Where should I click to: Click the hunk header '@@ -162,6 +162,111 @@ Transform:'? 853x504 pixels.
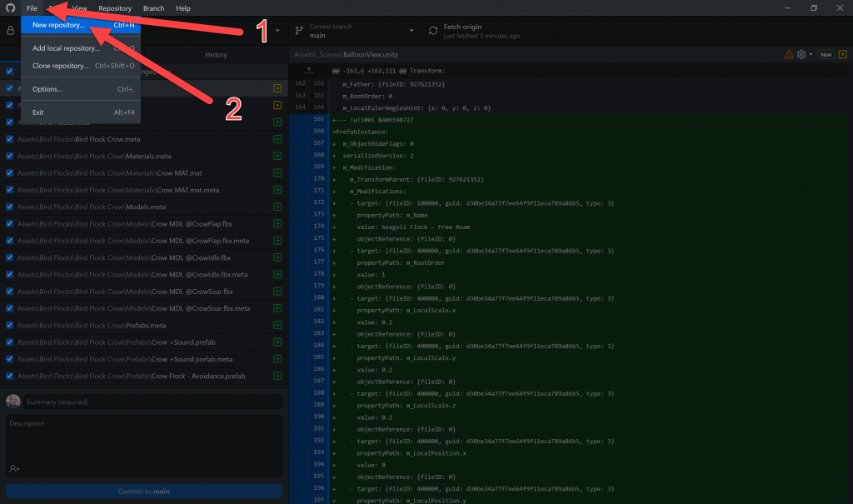(388, 71)
